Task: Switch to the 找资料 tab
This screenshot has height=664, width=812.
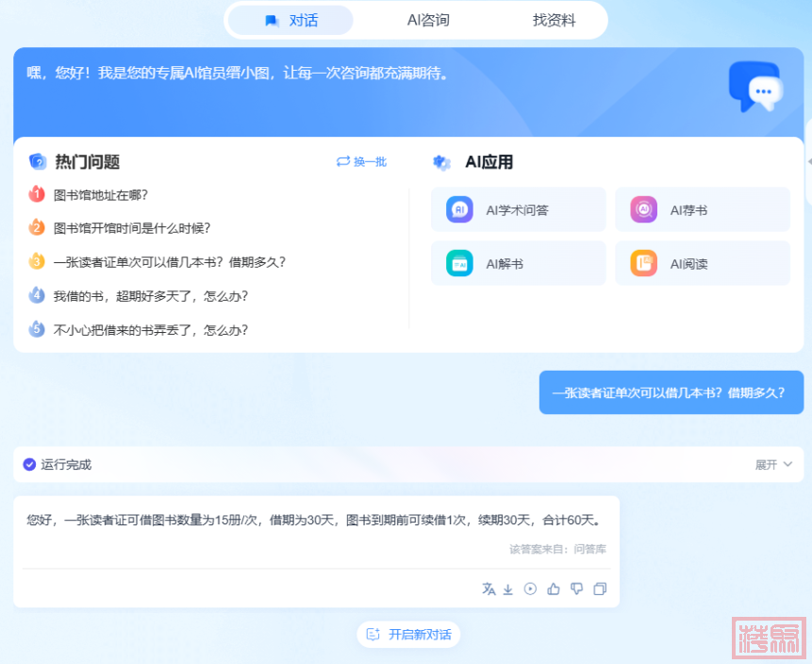Action: [554, 20]
